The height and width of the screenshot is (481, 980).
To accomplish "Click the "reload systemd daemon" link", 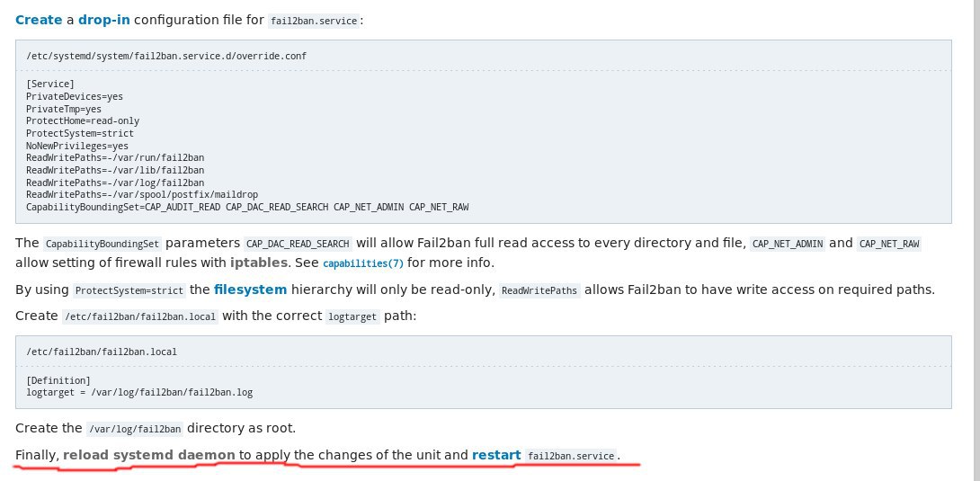I will pyautogui.click(x=149, y=455).
